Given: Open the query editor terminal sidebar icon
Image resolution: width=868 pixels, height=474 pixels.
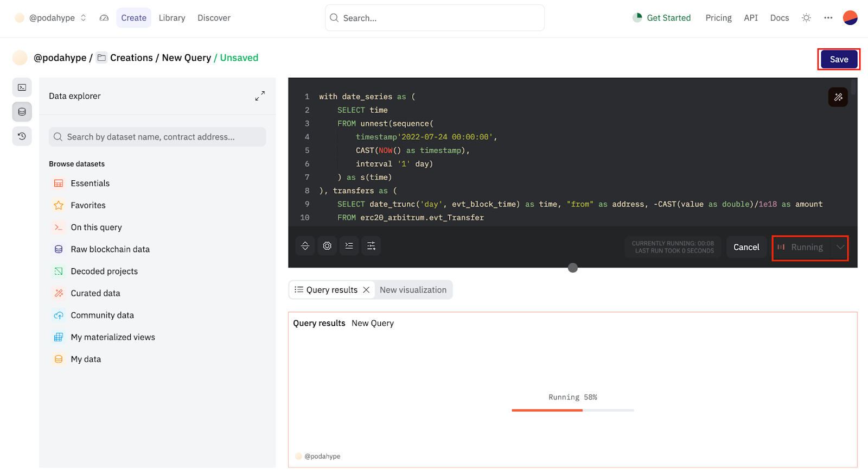Looking at the screenshot, I should pos(22,87).
